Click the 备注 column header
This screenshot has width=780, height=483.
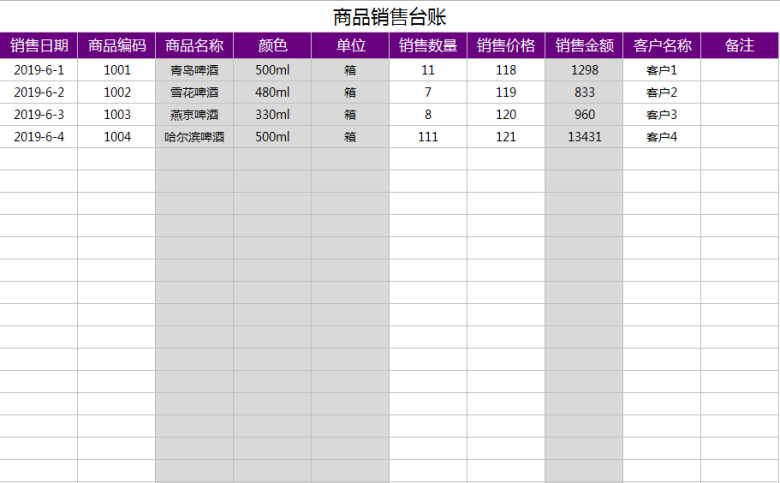[740, 46]
